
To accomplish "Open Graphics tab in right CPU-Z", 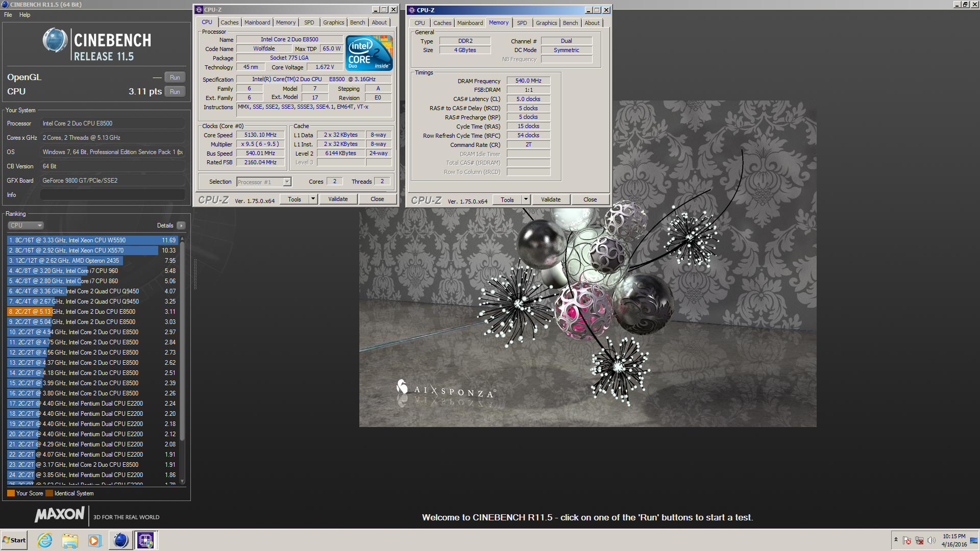I will (547, 23).
